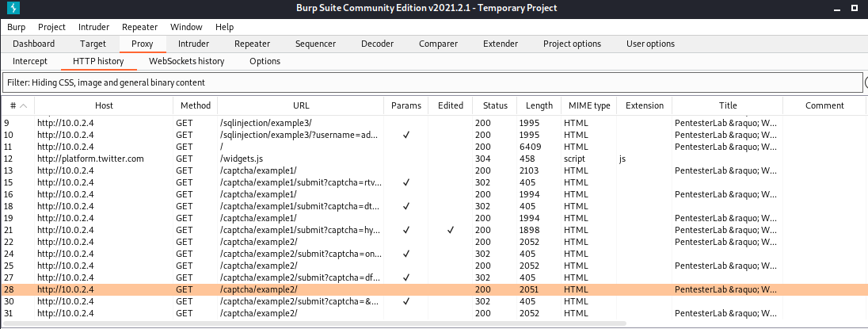
Task: Open the Decoder tab
Action: tap(377, 44)
